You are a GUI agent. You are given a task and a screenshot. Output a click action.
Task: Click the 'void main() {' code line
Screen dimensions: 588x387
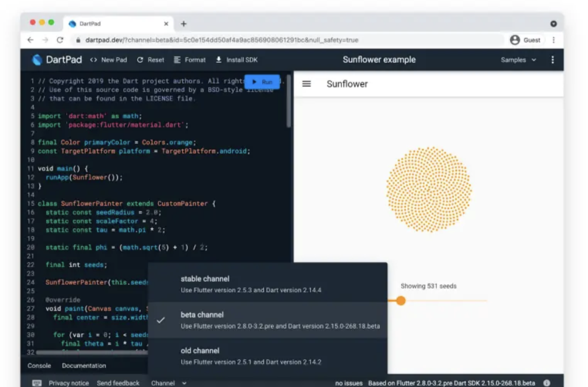point(63,168)
